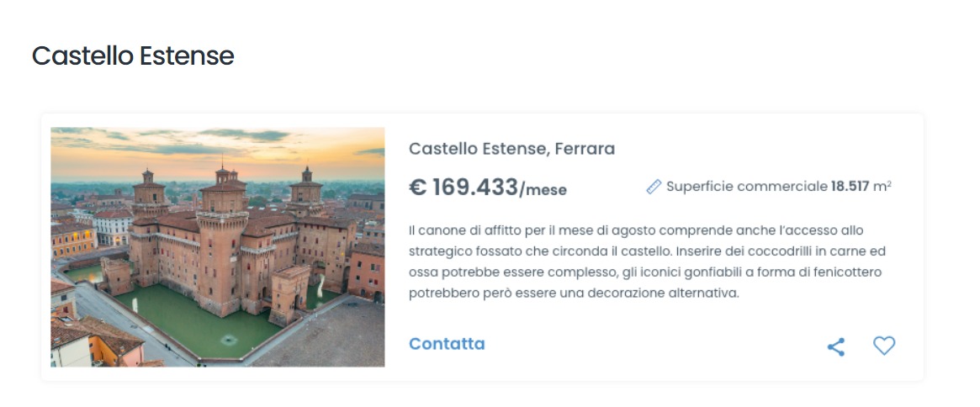Click the € 169.433 price
The image size is (980, 407).
coord(463,188)
